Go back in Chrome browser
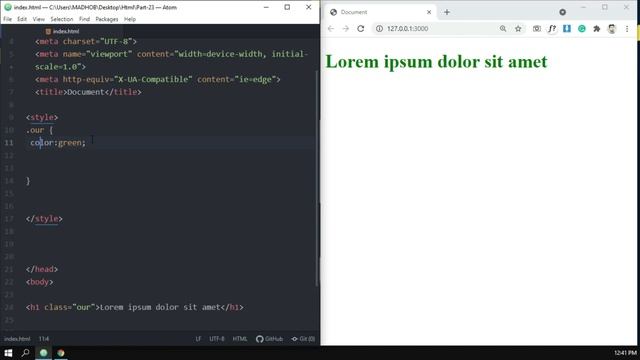The height and width of the screenshot is (360, 640). click(x=331, y=29)
